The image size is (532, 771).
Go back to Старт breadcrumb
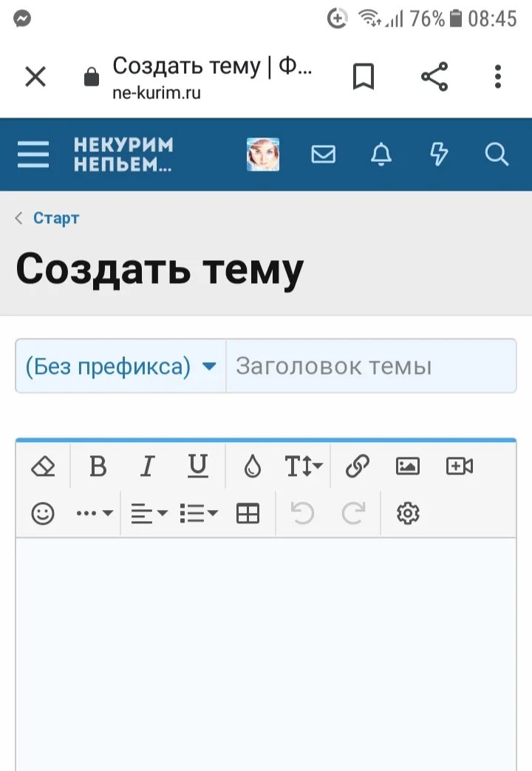55,218
